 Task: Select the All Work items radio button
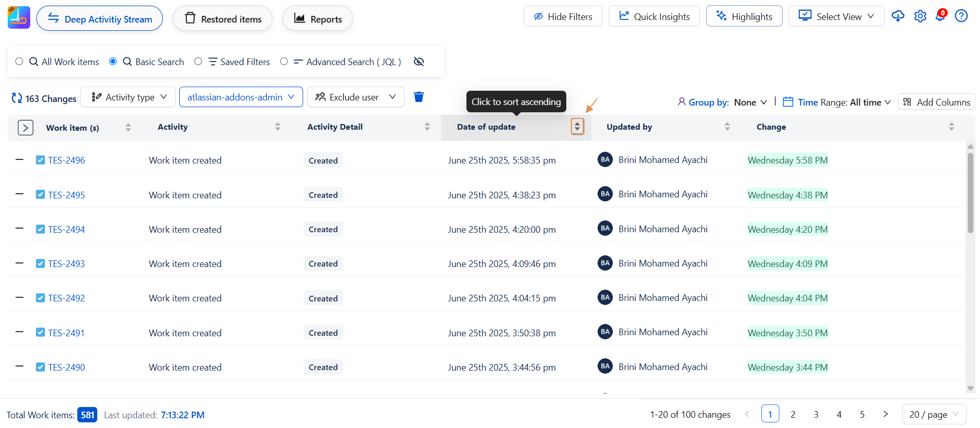pos(19,62)
